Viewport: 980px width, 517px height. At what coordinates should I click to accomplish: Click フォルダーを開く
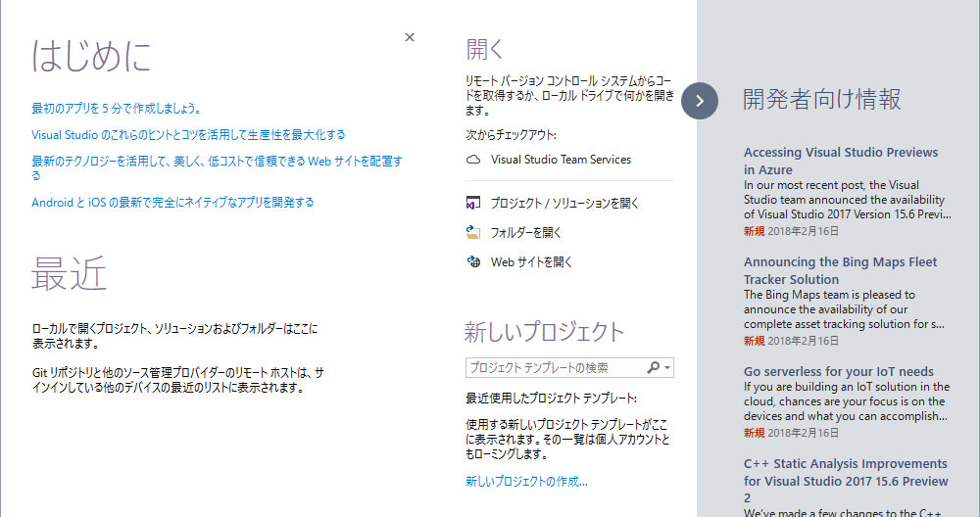525,232
